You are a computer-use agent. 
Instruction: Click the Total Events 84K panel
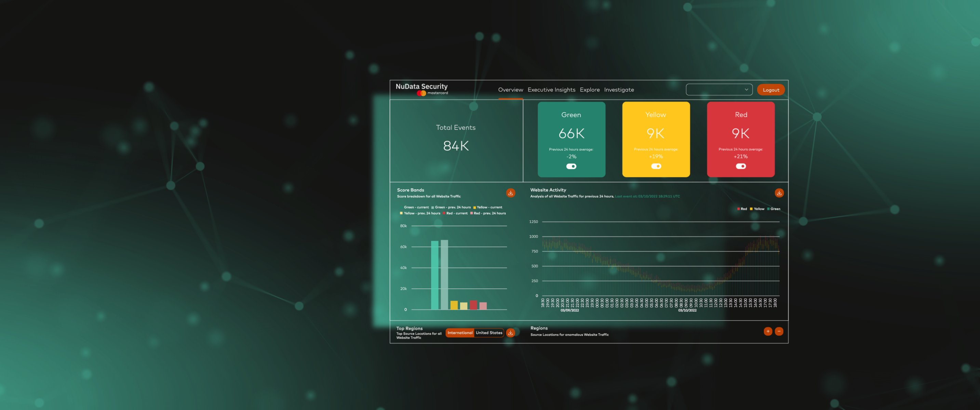click(456, 140)
